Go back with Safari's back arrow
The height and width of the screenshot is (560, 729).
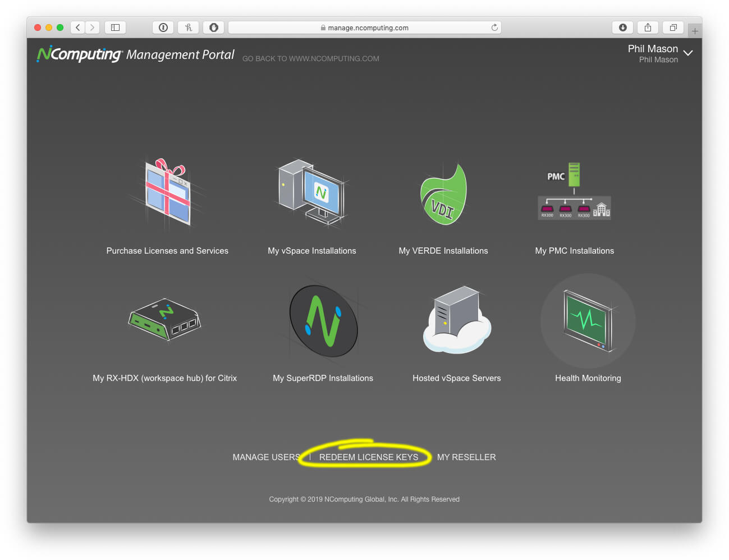click(x=78, y=27)
